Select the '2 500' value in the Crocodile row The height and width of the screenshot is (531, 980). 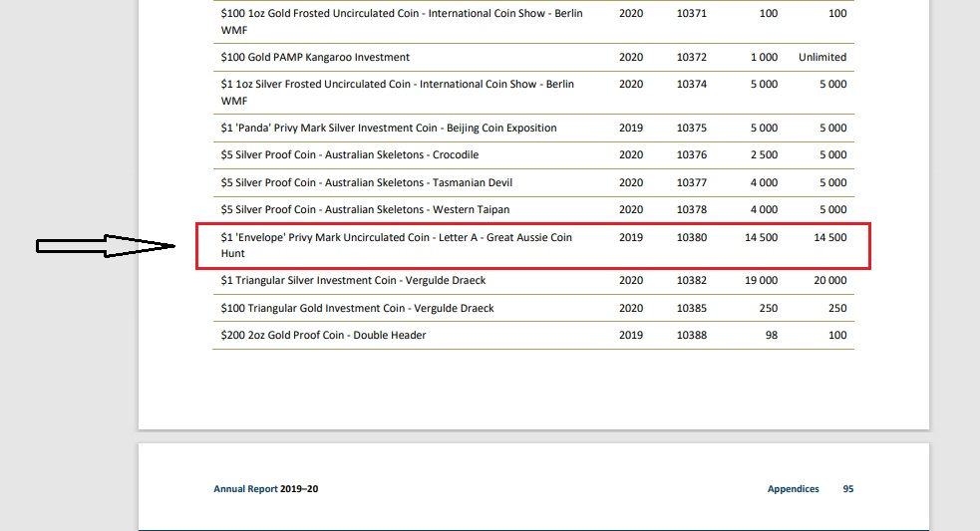pos(765,155)
